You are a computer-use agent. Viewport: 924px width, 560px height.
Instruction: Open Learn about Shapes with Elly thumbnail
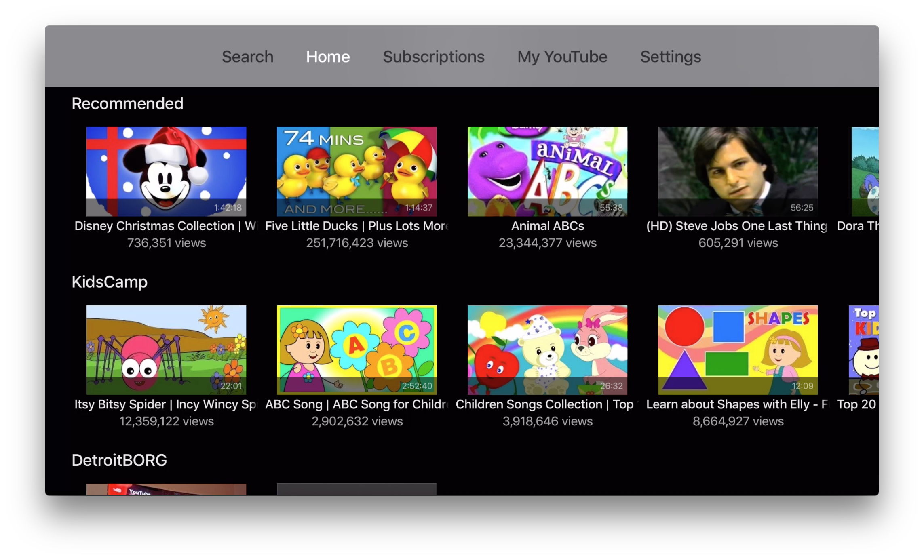coord(738,349)
